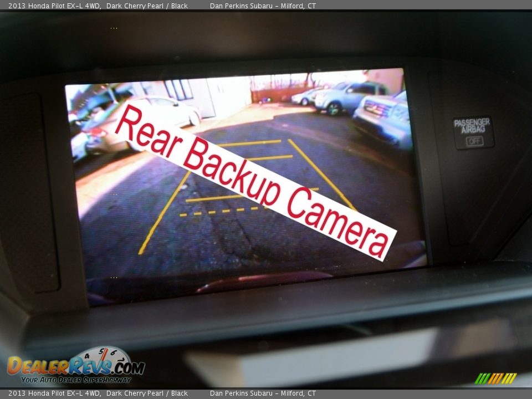Click Your Auto Dealer SuperHighway tagline

click(x=76, y=380)
